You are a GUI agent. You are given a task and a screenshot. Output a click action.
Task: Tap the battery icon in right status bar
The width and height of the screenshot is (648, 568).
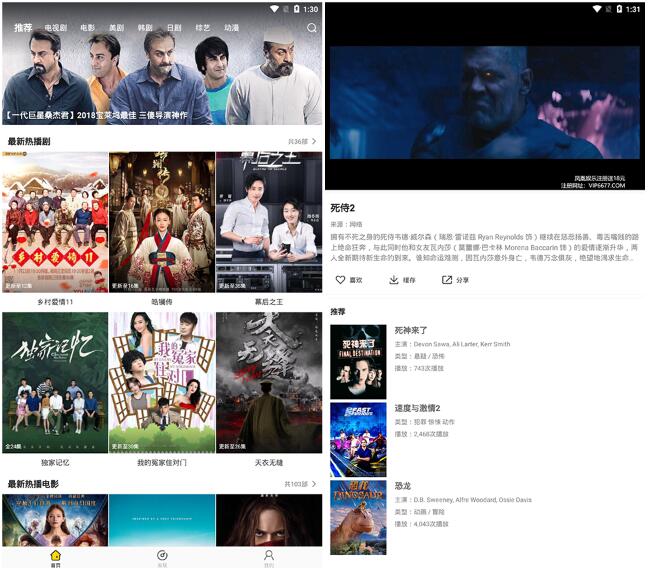point(619,9)
